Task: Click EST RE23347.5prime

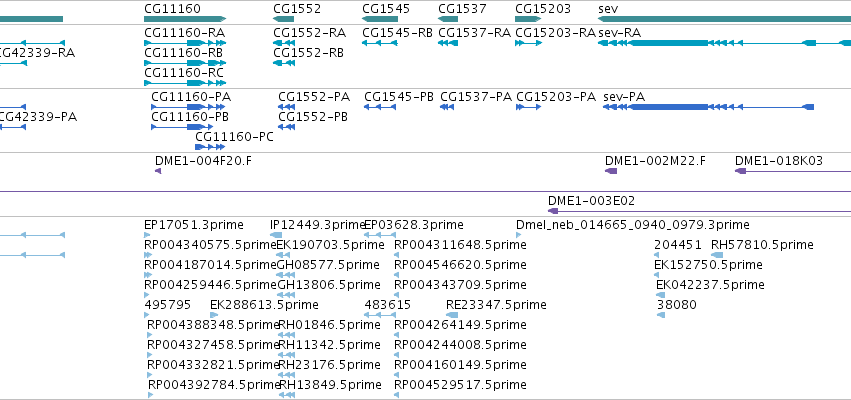Action: tap(496, 305)
